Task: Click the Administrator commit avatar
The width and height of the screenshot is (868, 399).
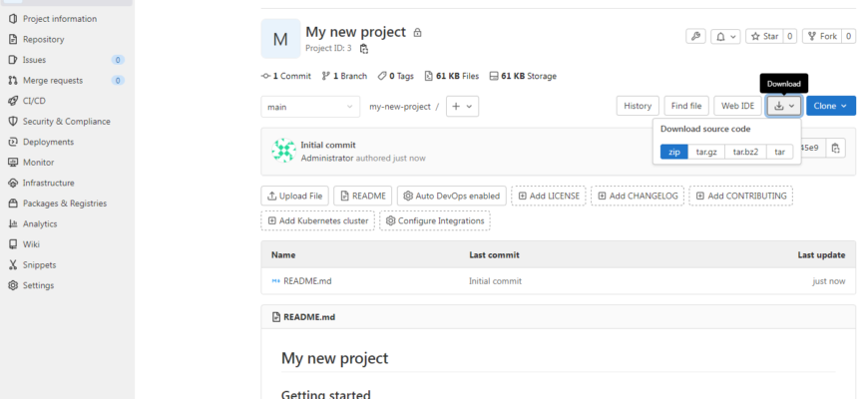Action: pos(283,151)
